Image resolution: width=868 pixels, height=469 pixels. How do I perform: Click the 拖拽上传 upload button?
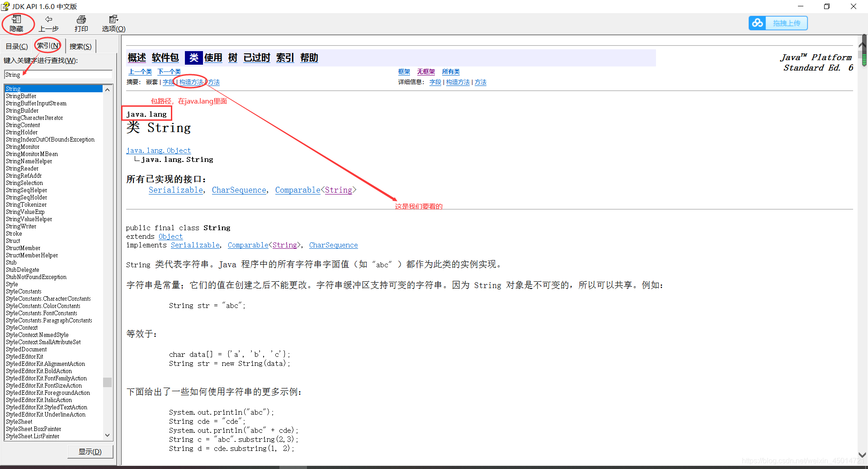click(787, 23)
